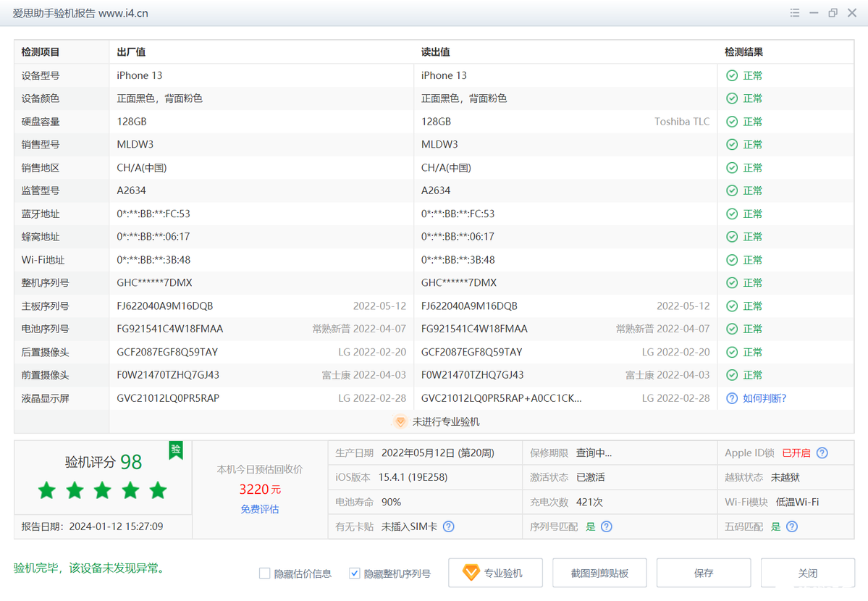Viewport: 868px width, 601px height.
Task: Click the 读出值 column header
Action: 436,52
